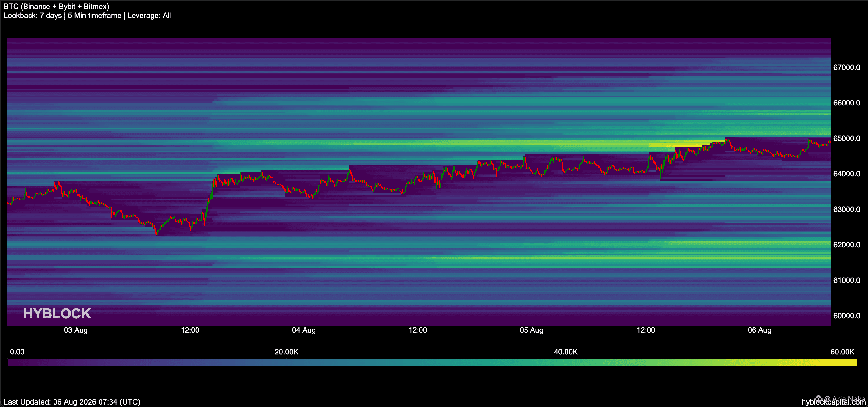868x407 pixels.
Task: Select the 04 Aug date label
Action: click(304, 330)
